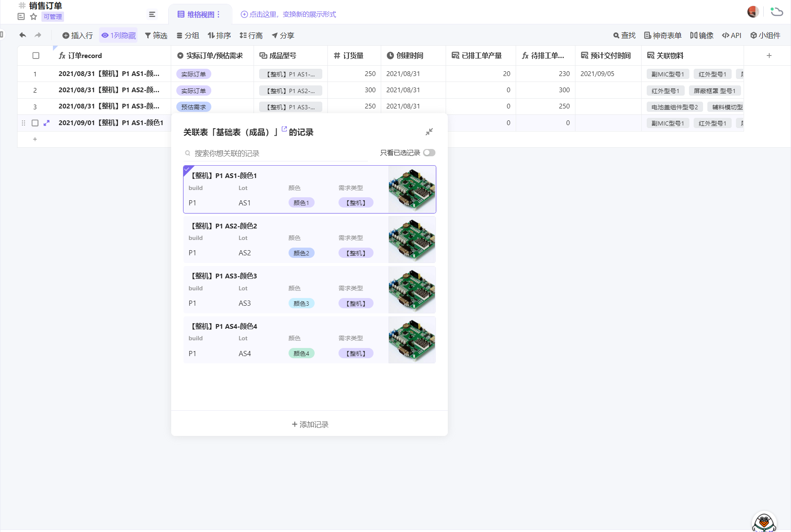Image resolution: width=791 pixels, height=532 pixels.
Task: Click the undo arrow icon
Action: (23, 35)
